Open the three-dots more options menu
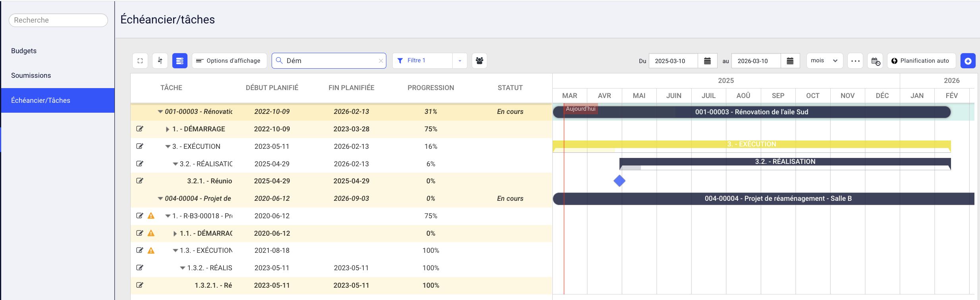The height and width of the screenshot is (300, 980). pos(855,61)
